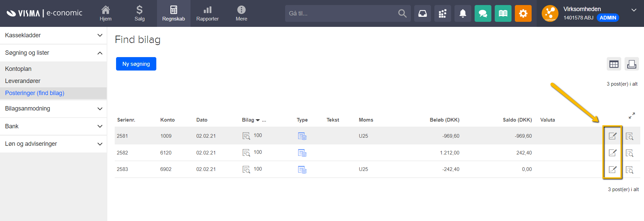The image size is (644, 221).
Task: Open the notifications bell icon
Action: tap(463, 13)
